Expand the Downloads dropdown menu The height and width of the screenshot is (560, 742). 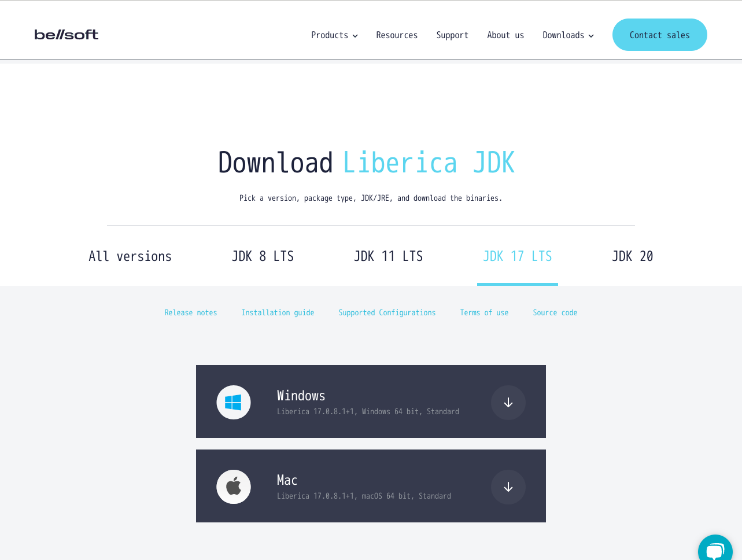(568, 35)
